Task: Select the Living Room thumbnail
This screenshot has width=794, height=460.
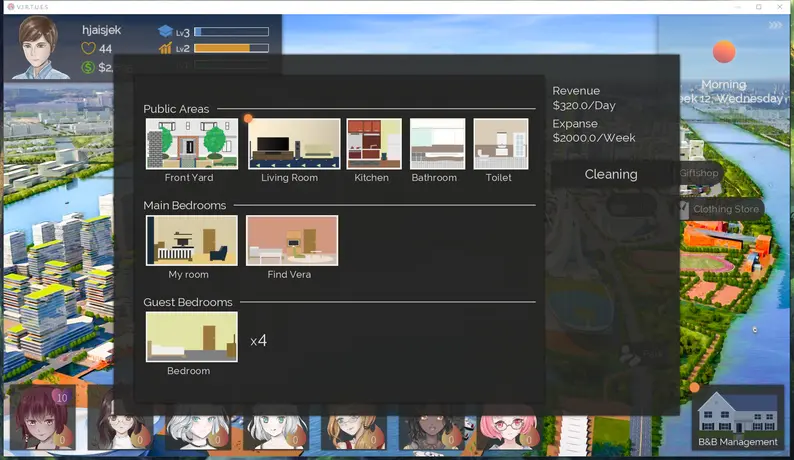Action: pos(294,145)
